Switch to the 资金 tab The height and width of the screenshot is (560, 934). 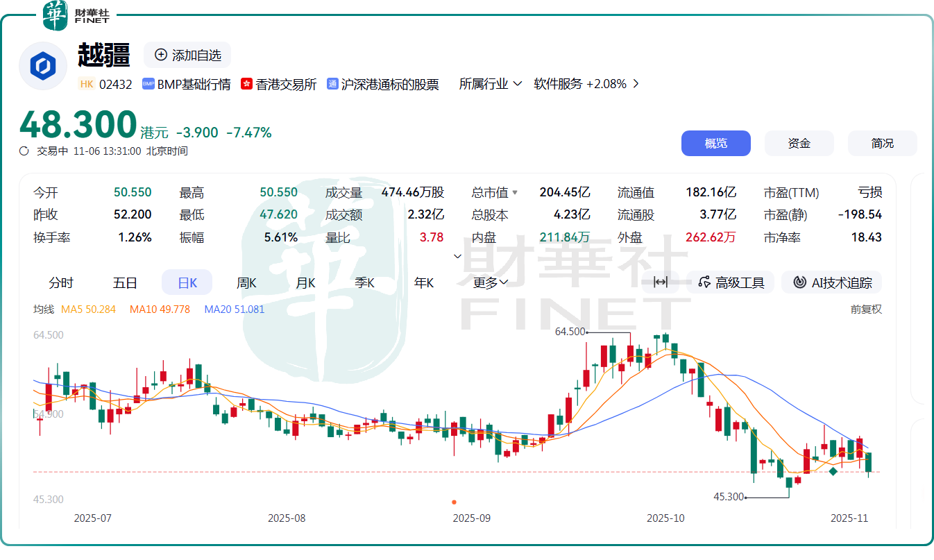coord(799,143)
